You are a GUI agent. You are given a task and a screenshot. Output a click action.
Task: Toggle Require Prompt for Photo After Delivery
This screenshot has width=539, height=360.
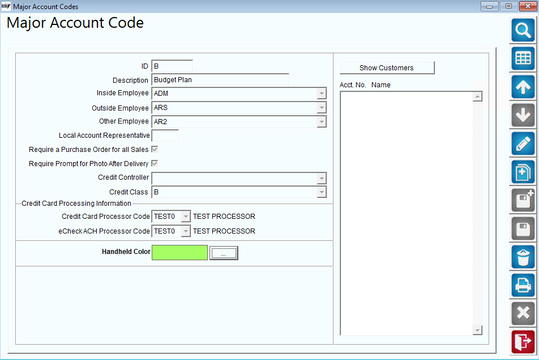pyautogui.click(x=155, y=163)
